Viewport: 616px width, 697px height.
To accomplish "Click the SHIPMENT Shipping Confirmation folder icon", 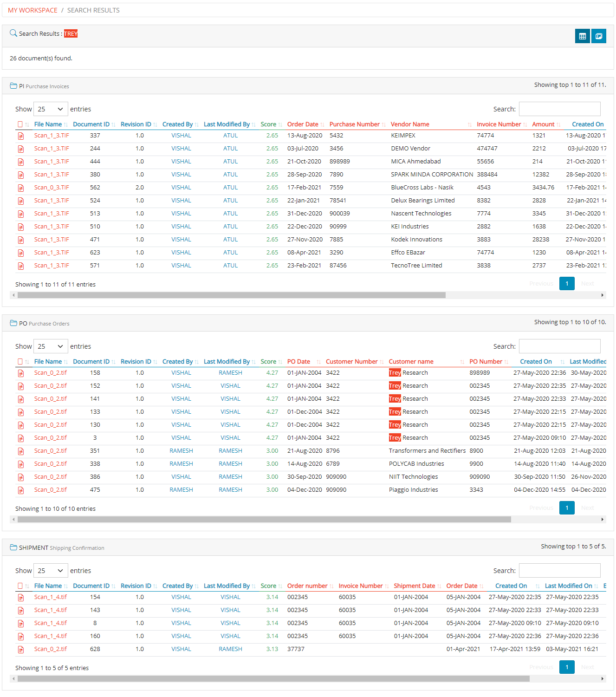I will click(13, 547).
